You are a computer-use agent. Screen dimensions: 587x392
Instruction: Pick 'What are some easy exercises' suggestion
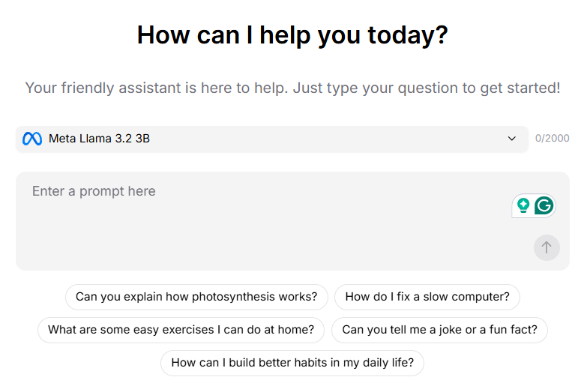click(x=181, y=330)
